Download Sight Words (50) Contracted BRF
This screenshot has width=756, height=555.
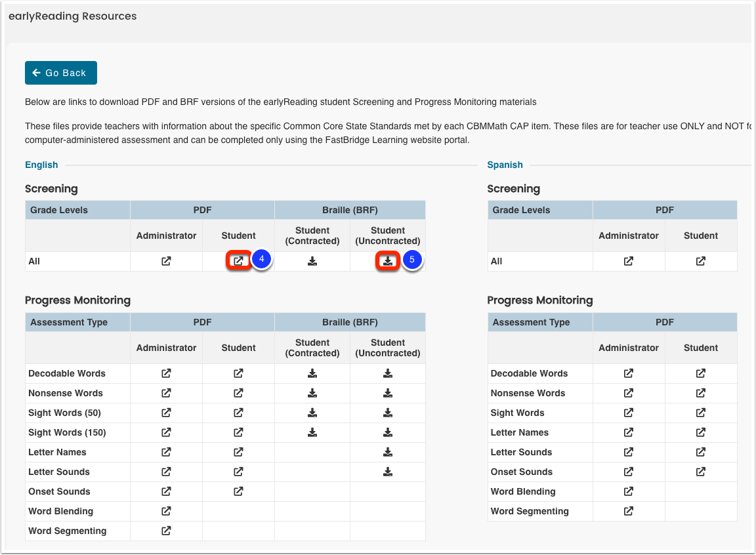(x=312, y=413)
